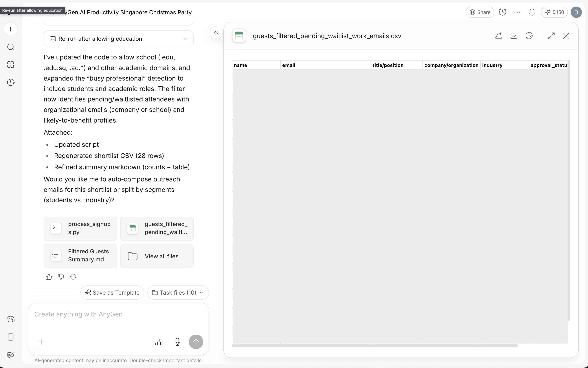Open the notifications bell

click(x=532, y=12)
